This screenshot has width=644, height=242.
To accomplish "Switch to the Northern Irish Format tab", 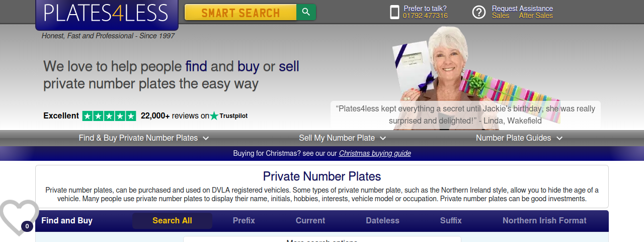I will 544,221.
